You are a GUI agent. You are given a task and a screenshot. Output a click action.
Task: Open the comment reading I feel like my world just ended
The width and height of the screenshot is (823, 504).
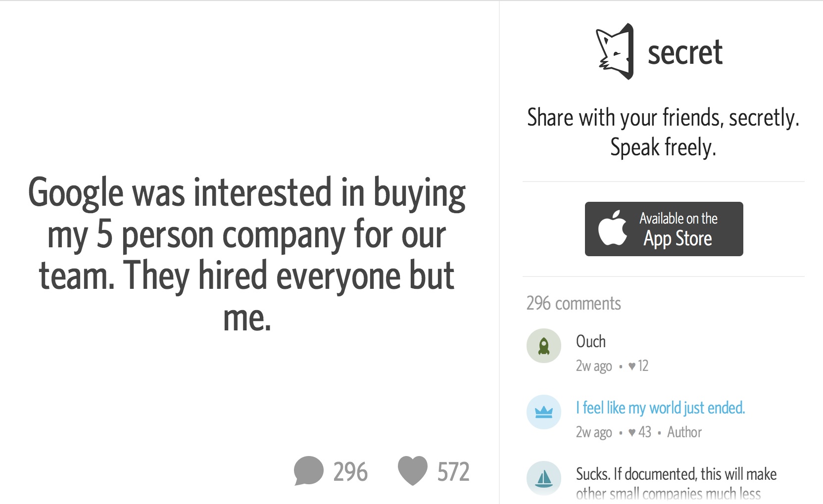click(660, 407)
